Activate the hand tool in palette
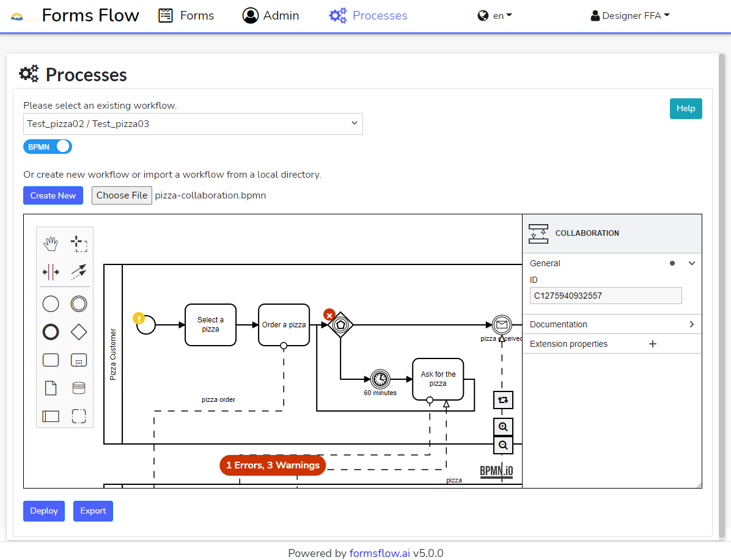Image resolution: width=731 pixels, height=560 pixels. tap(51, 244)
